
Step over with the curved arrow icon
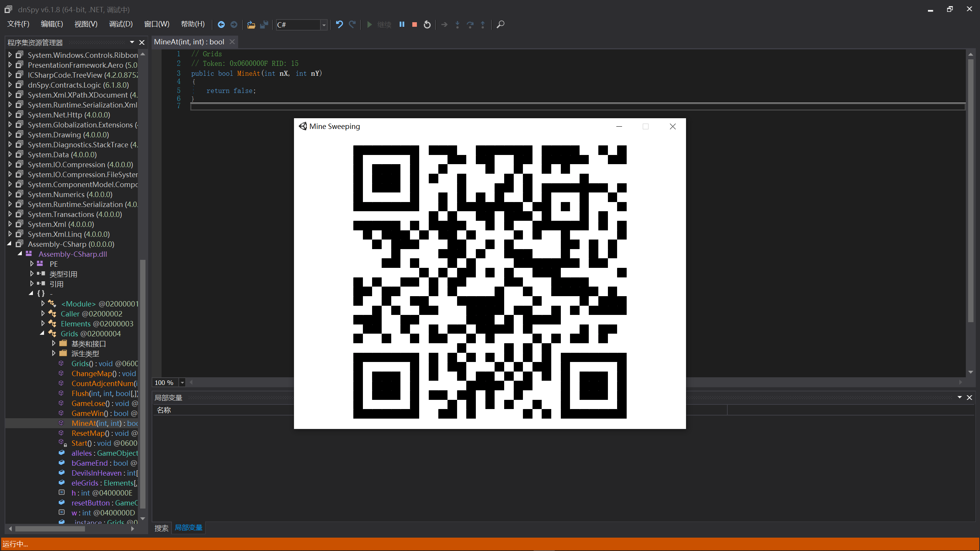(470, 24)
